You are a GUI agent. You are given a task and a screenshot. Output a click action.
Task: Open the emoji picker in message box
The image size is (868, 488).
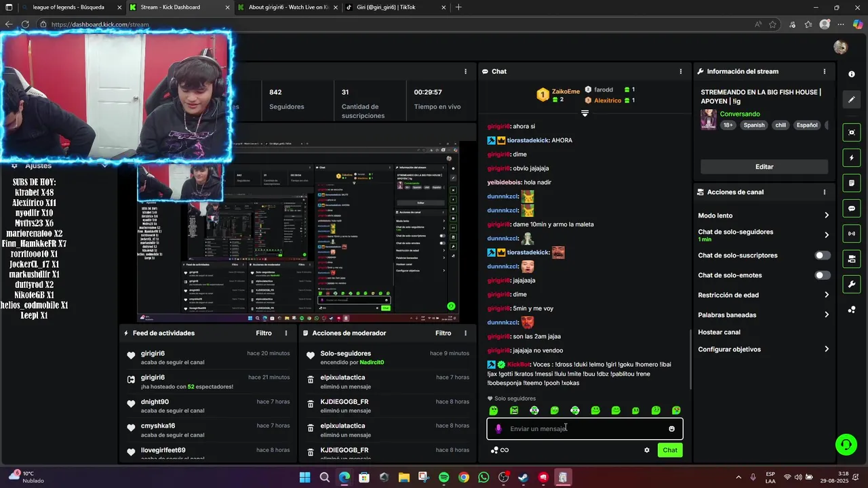[671, 428]
